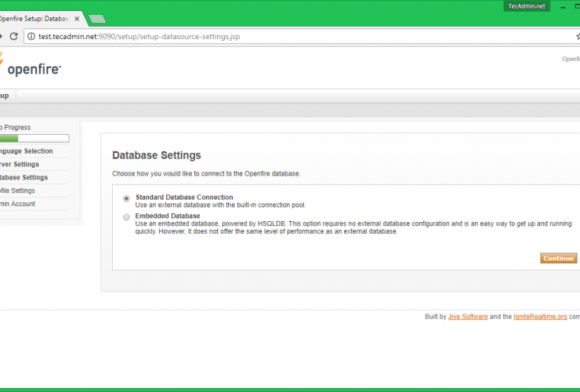Select Server Settings in the setup sidebar
This screenshot has height=392, width=580.
[20, 165]
